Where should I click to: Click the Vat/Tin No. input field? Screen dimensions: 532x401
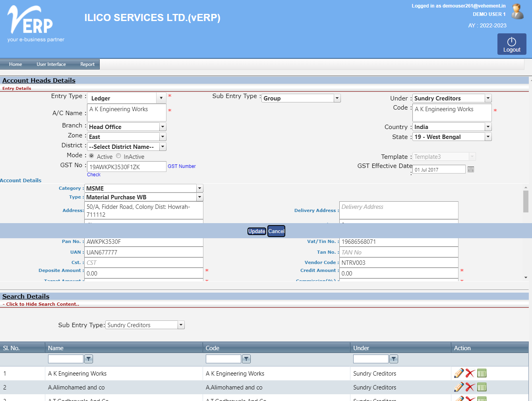399,241
